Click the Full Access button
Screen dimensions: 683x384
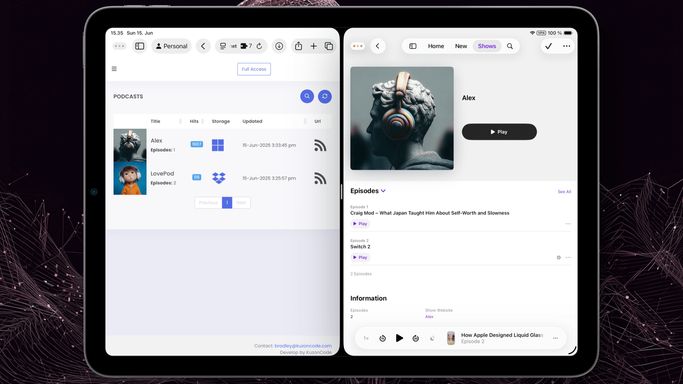click(254, 69)
